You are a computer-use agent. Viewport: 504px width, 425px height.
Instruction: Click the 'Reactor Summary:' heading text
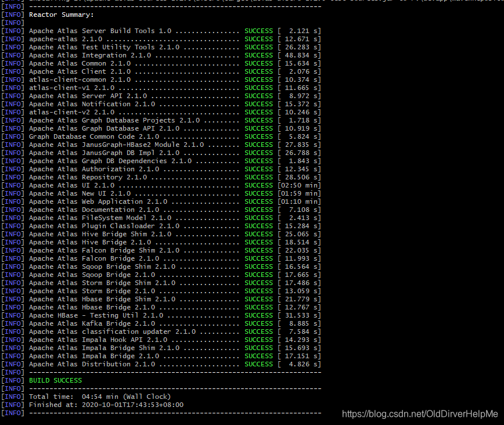61,15
